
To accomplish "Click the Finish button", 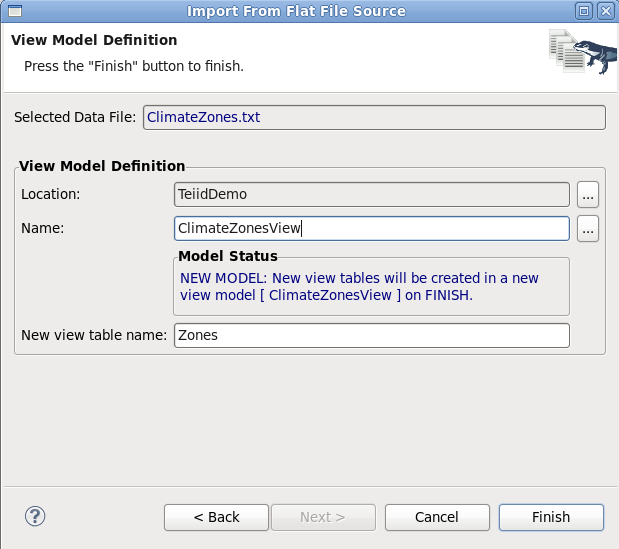I will pos(551,517).
